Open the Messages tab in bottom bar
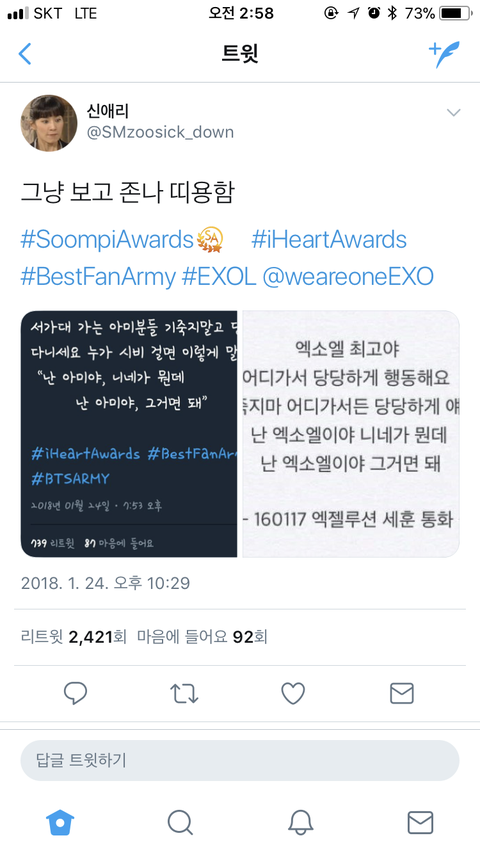This screenshot has width=480, height=854. [x=421, y=822]
